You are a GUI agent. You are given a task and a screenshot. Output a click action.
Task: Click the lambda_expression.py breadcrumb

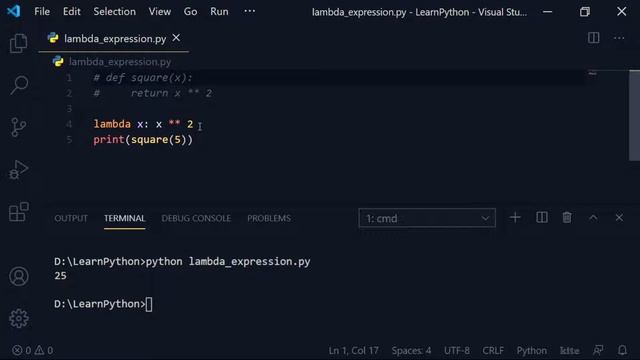pos(120,62)
